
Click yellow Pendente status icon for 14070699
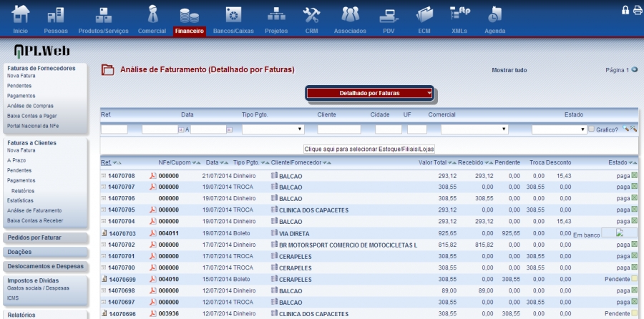[634, 279]
